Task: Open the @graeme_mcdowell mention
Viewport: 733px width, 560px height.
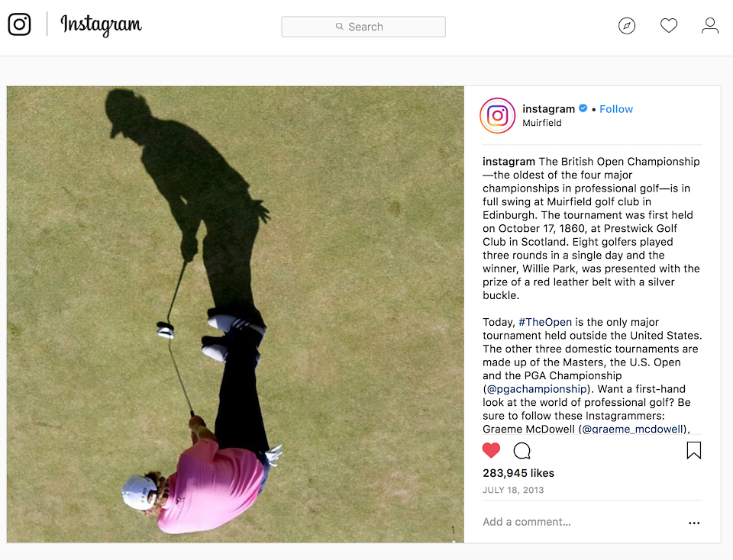Action: click(x=634, y=429)
